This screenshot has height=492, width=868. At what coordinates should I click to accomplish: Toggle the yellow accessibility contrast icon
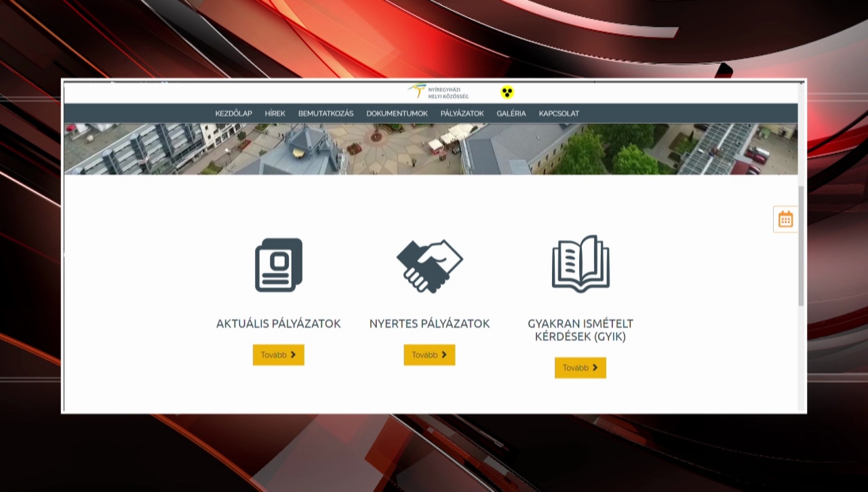pos(507,92)
